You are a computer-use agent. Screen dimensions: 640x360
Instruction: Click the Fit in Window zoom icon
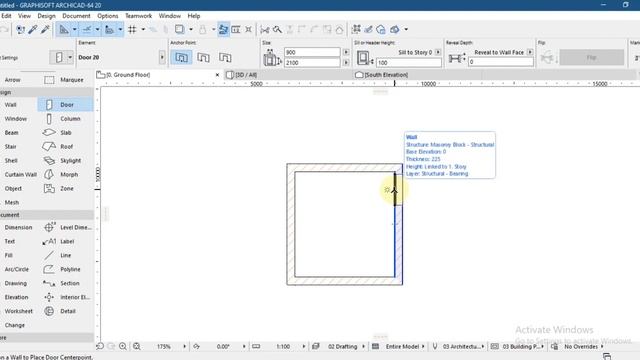(x=137, y=346)
